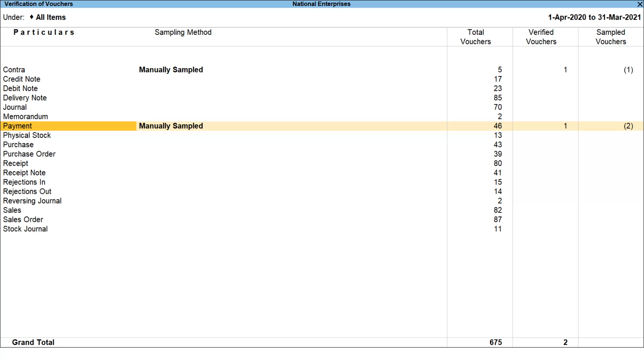
Task: Click the All Items diamond marker
Action: pyautogui.click(x=32, y=17)
